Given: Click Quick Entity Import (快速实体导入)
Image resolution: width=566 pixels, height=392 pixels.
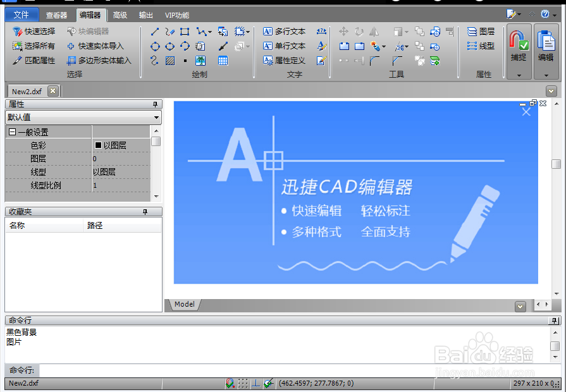Looking at the screenshot, I should coord(95,46).
